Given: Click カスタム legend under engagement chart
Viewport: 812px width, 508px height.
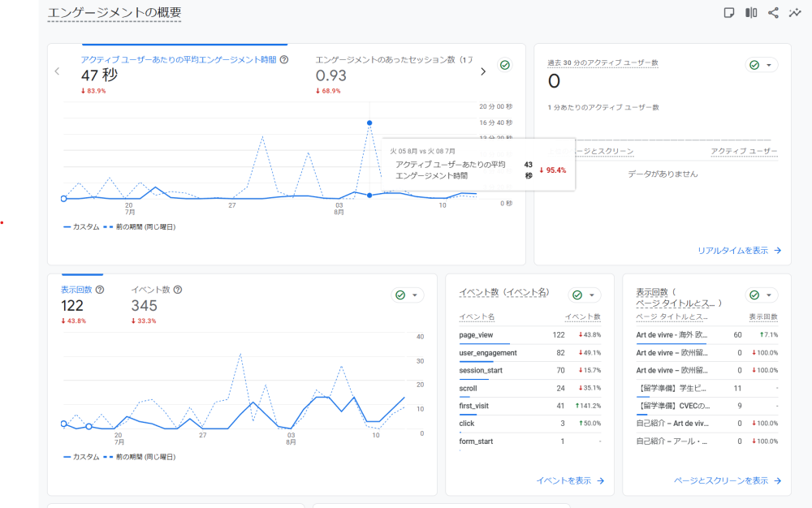Looking at the screenshot, I should pyautogui.click(x=80, y=227).
